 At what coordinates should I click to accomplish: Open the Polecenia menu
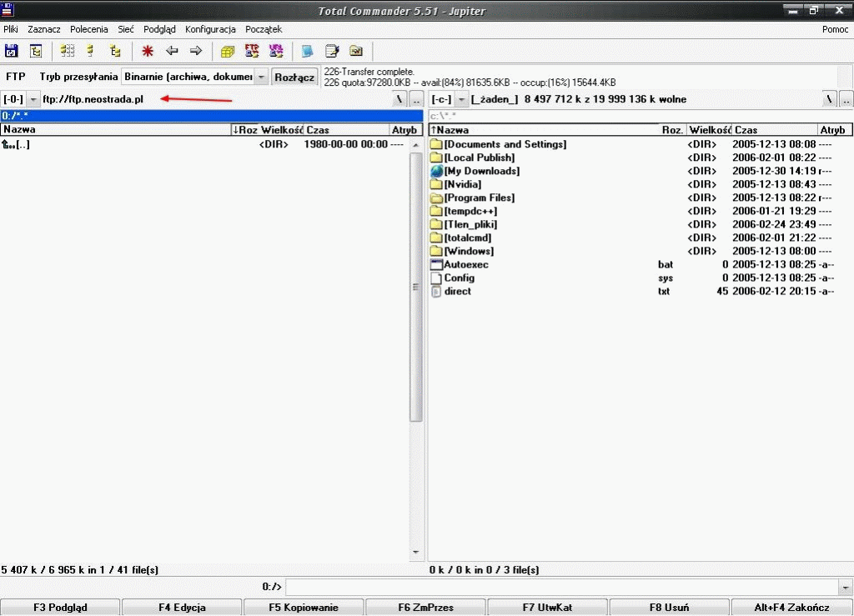tap(88, 29)
